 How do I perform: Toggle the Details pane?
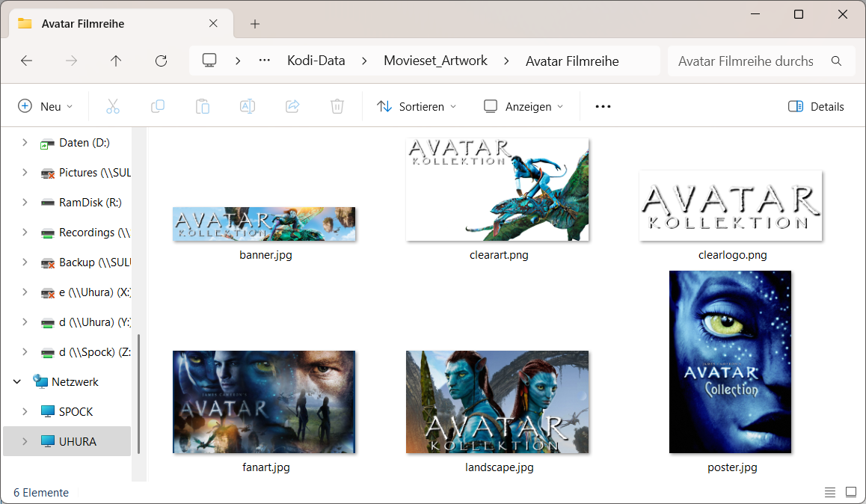click(816, 106)
